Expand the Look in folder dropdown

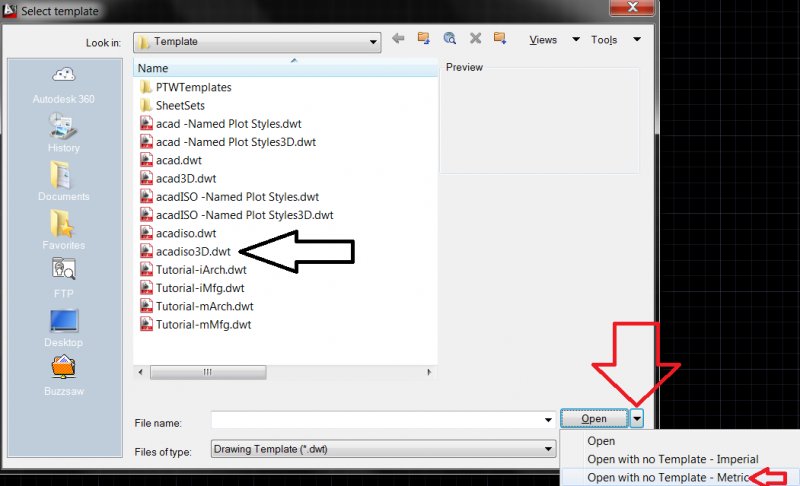tap(373, 42)
